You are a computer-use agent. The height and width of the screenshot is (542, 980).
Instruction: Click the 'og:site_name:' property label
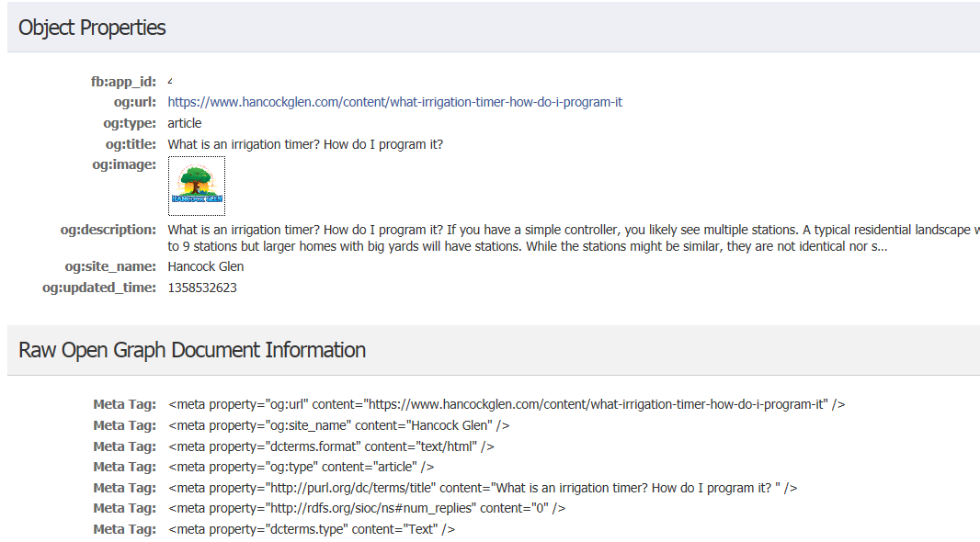(110, 266)
